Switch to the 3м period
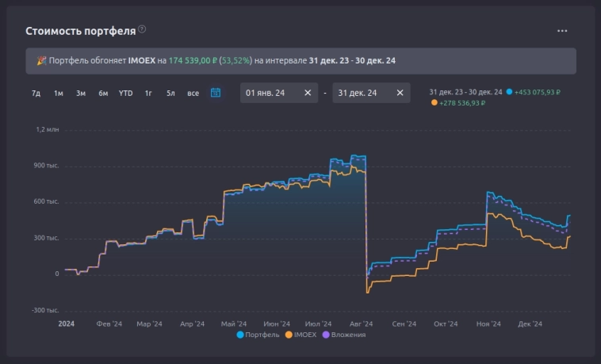This screenshot has width=601, height=364. [81, 93]
